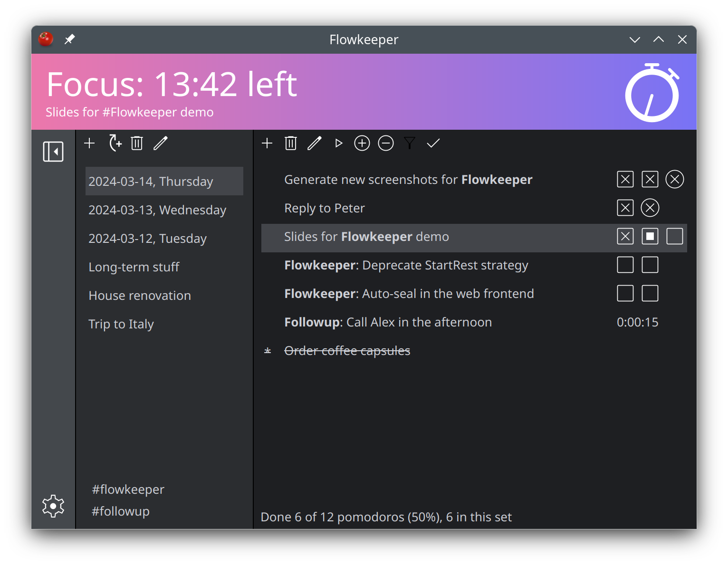
Task: Edit work item with pencil icon
Action: point(315,143)
